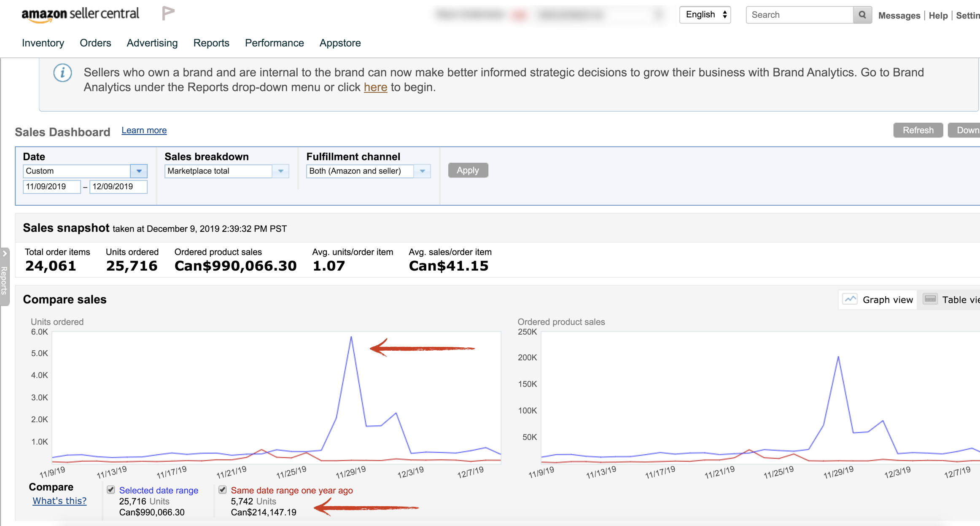Viewport: 980px width, 526px height.
Task: Open the Sales breakdown dropdown
Action: [226, 171]
